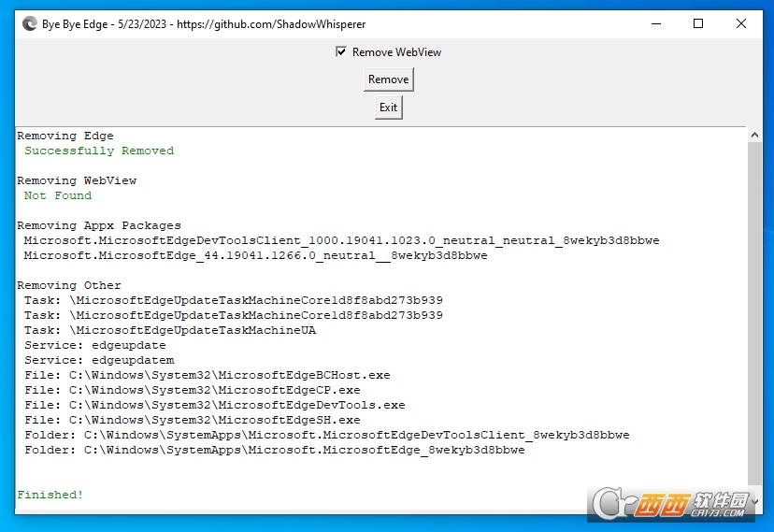Minimize the Bye Bye Edge window
The height and width of the screenshot is (532, 774).
point(656,23)
